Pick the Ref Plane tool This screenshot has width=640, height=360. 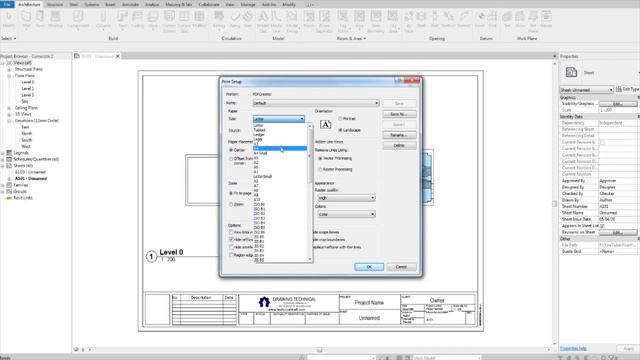point(533,21)
